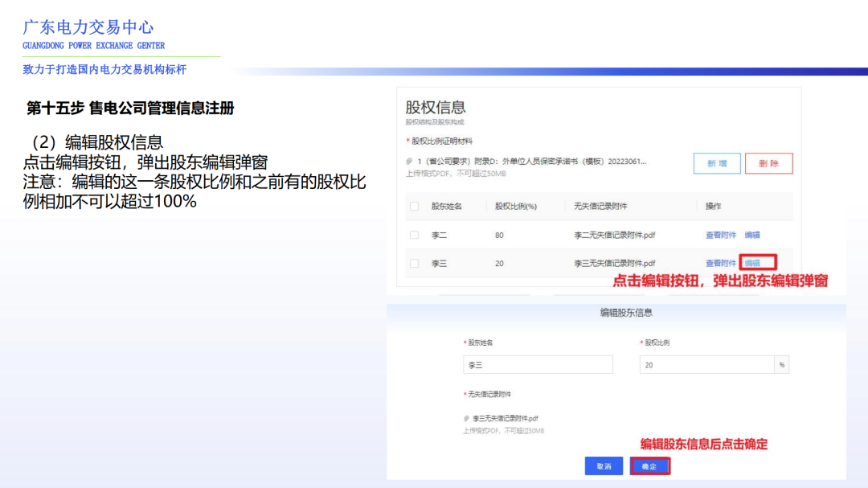Image resolution: width=868 pixels, height=488 pixels.
Task: Click 取消 to cancel the edit dialog
Action: point(604,465)
